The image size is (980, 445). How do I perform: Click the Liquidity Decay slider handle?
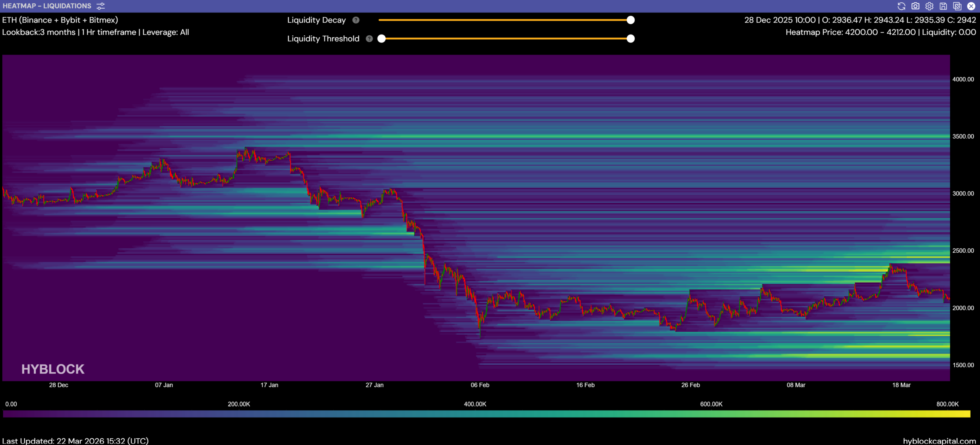(630, 20)
